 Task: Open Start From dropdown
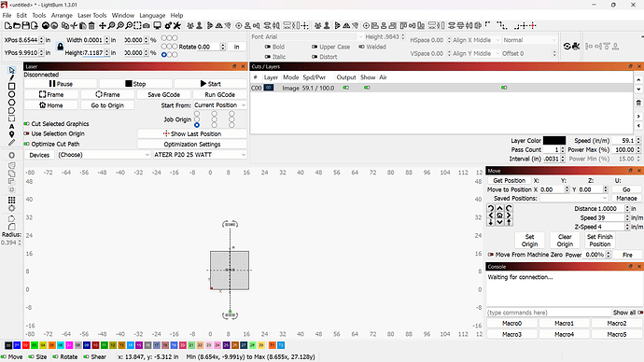(x=219, y=105)
